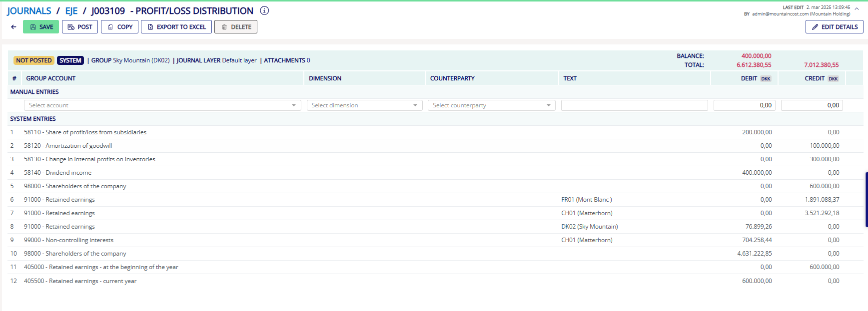Click the SYSTEM badge
868x311 pixels.
pyautogui.click(x=70, y=60)
